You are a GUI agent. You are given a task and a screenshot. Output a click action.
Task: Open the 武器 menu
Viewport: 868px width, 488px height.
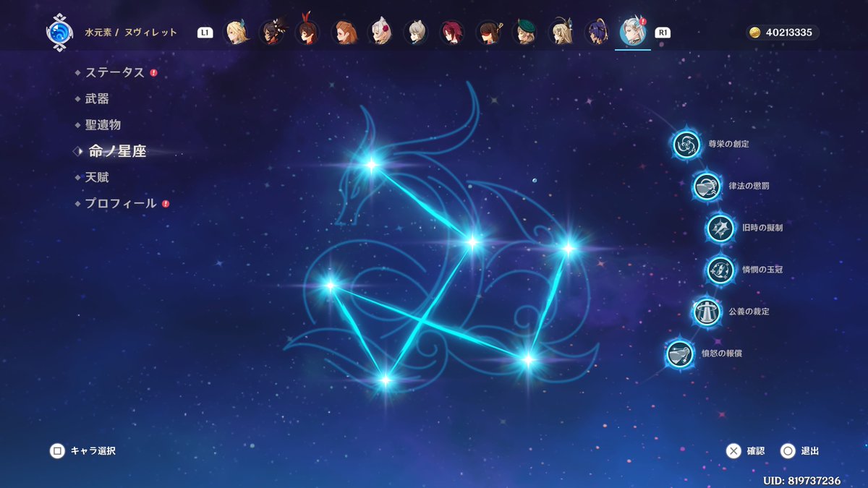pos(97,98)
